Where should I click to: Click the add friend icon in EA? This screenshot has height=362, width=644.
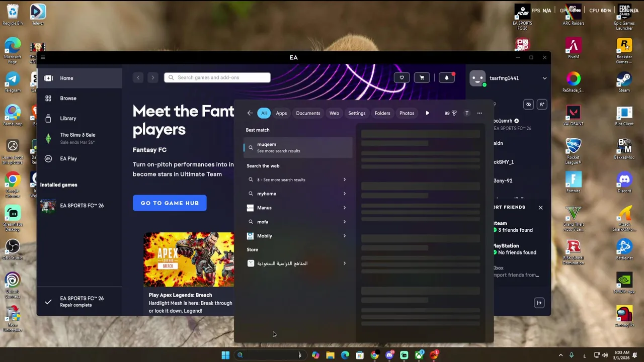click(542, 105)
